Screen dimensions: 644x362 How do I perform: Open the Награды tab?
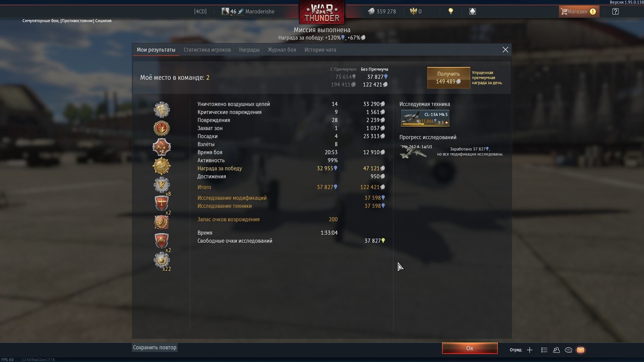point(250,50)
